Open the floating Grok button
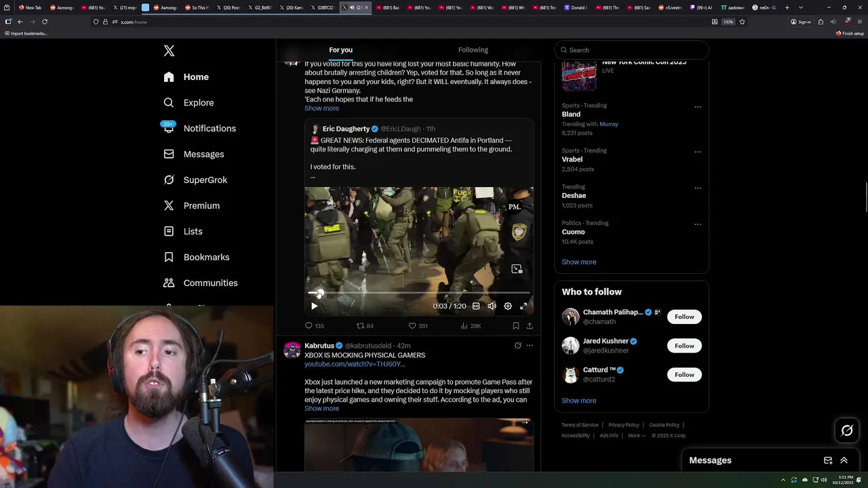This screenshot has height=488, width=868. 847,430
